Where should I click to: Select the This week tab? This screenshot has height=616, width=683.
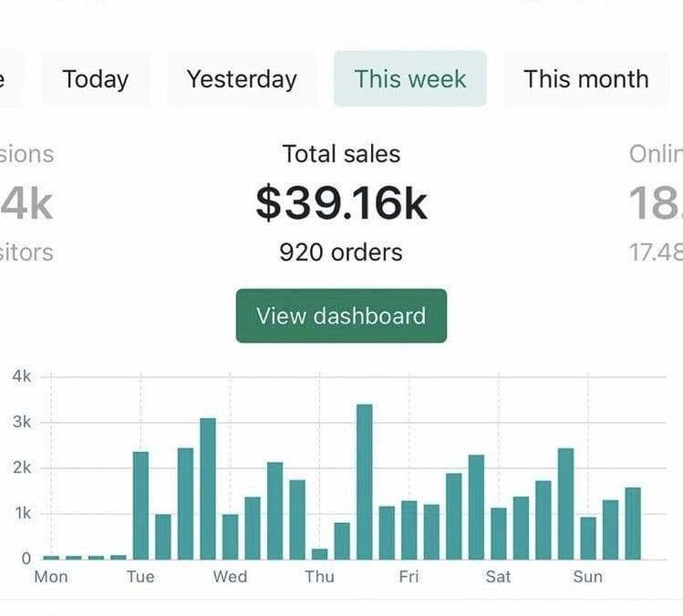(410, 79)
